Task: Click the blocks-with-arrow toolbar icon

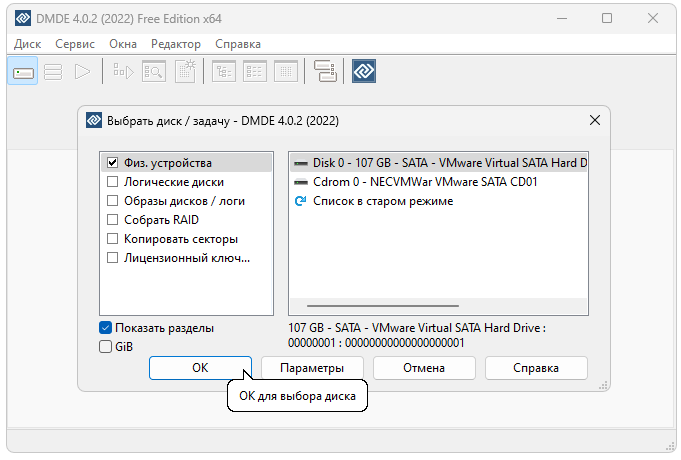Action: 123,72
